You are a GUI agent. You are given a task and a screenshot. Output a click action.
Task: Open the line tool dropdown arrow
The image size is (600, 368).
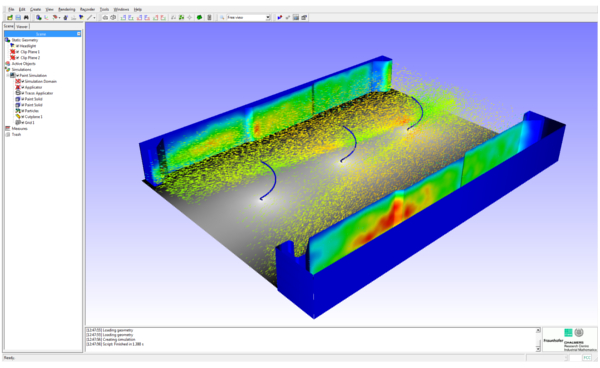click(x=94, y=18)
